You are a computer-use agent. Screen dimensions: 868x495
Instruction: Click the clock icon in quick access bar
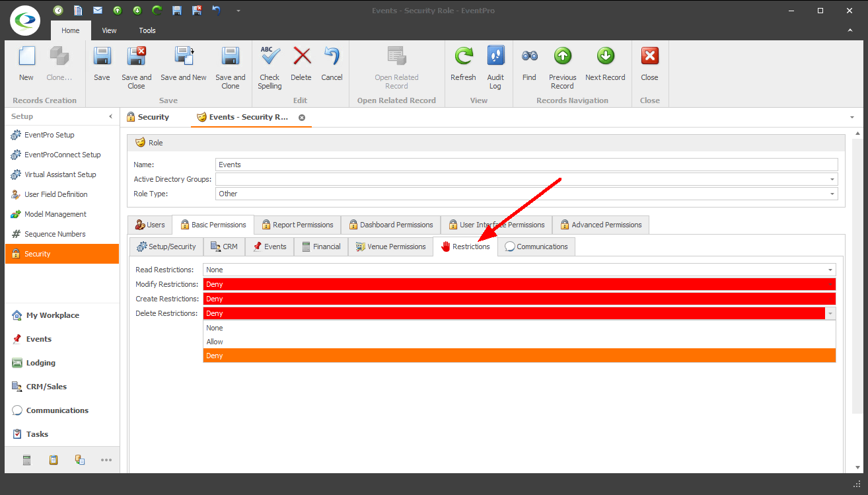(58, 11)
